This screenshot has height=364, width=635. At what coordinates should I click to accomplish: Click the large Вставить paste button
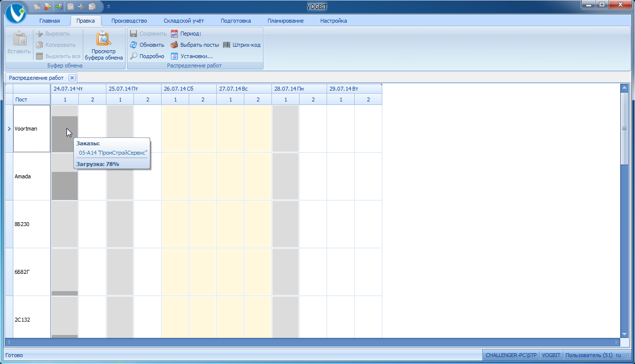click(19, 43)
